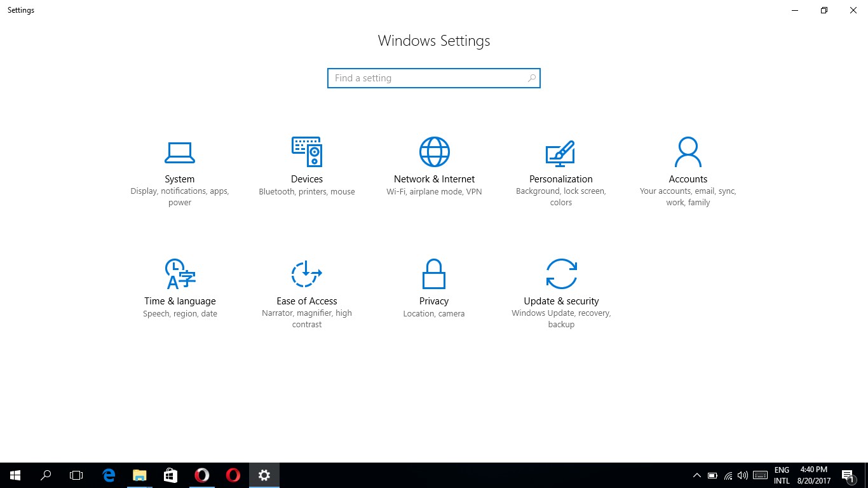This screenshot has width=868, height=488.
Task: Open the Devices settings category
Action: [307, 167]
